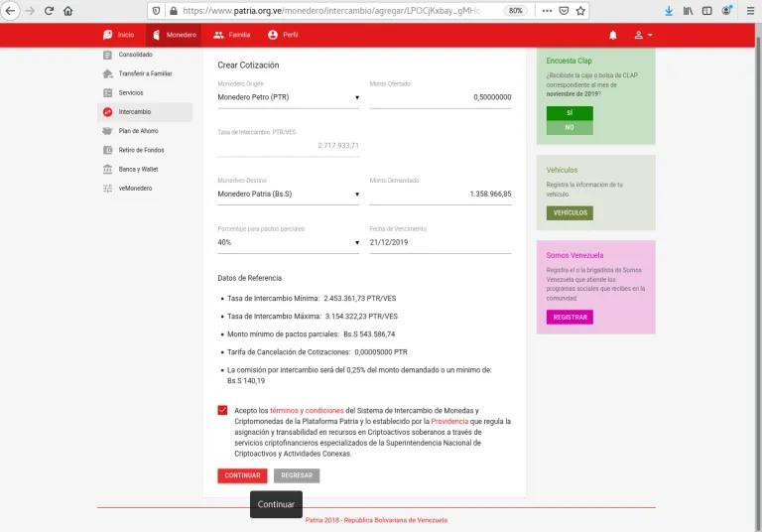762x532 pixels.
Task: Go back with the browser back arrow
Action: tap(10, 11)
